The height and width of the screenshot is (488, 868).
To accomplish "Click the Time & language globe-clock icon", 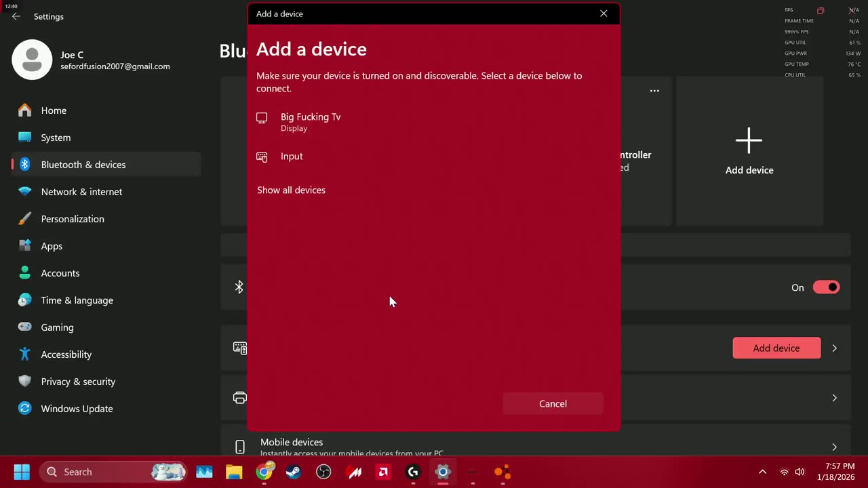I will click(x=25, y=300).
